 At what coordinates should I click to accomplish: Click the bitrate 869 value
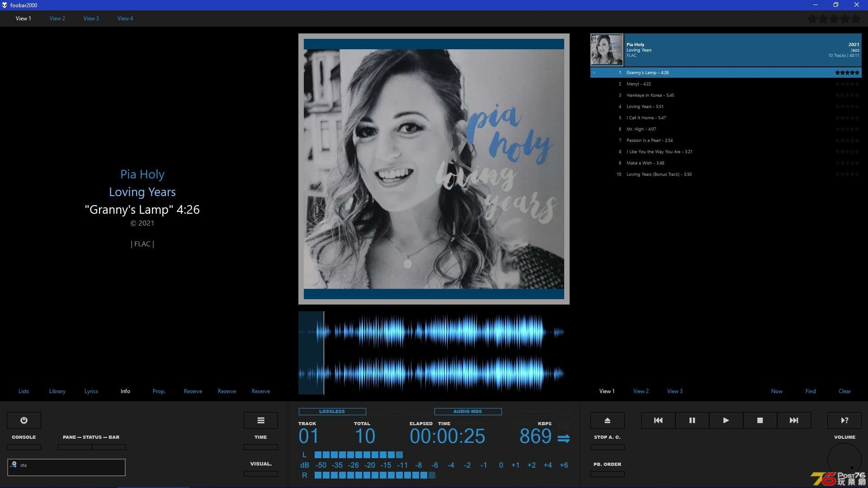tap(535, 436)
